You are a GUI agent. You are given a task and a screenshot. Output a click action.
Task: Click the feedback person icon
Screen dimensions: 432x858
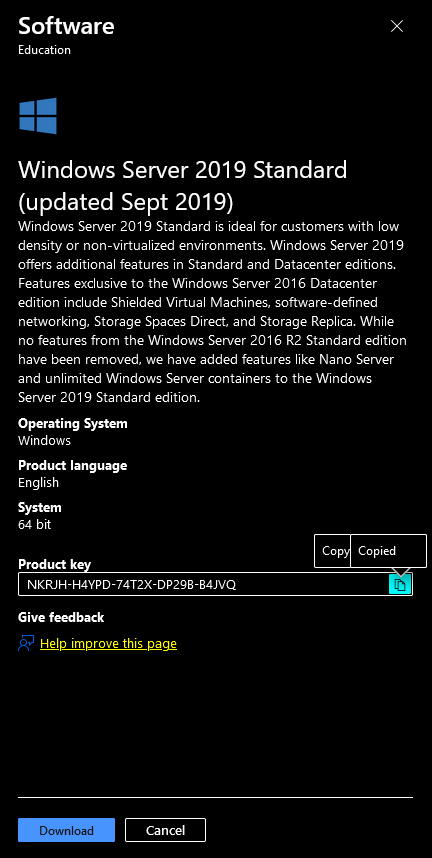tap(26, 643)
